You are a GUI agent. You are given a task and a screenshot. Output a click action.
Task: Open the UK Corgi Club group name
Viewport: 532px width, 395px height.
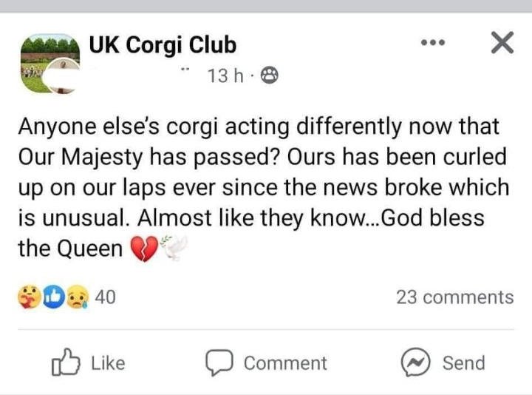click(x=163, y=45)
